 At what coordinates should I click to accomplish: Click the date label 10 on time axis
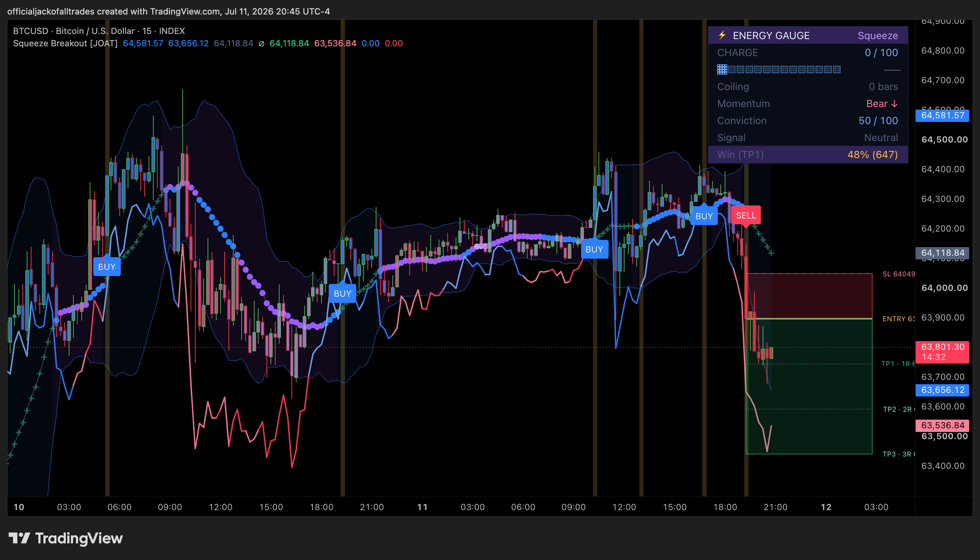coord(19,507)
